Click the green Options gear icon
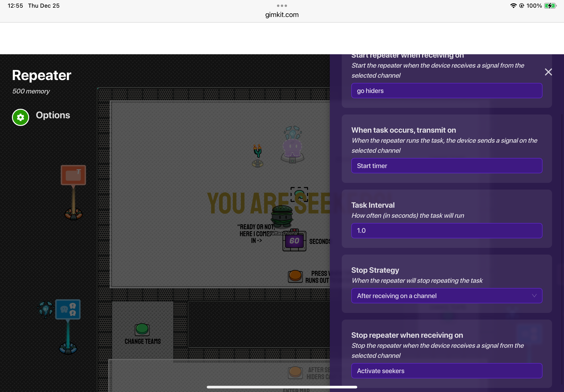The height and width of the screenshot is (392, 564). coord(21,117)
